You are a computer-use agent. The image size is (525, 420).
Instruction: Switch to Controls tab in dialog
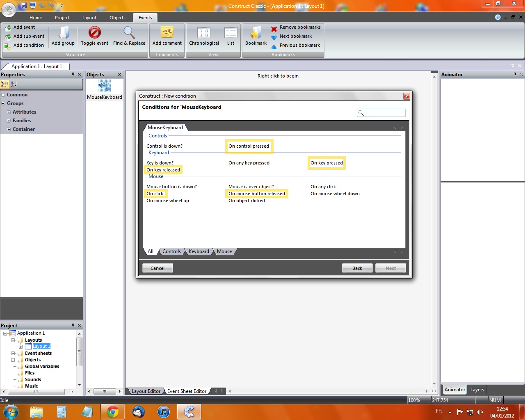[171, 251]
